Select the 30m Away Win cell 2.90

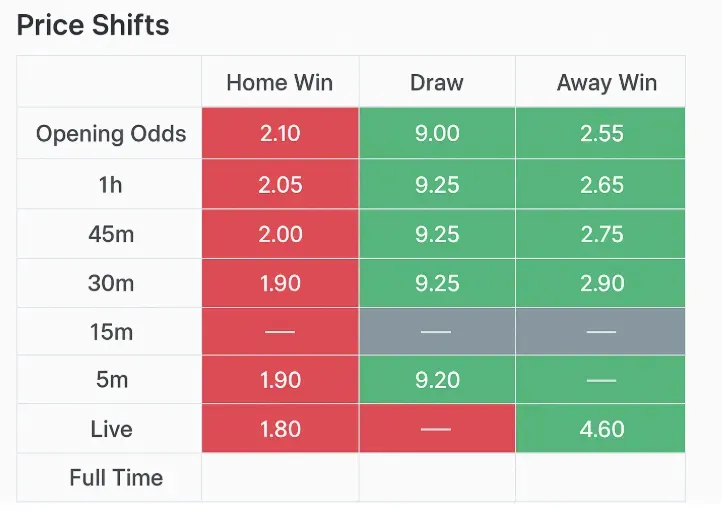tap(601, 283)
